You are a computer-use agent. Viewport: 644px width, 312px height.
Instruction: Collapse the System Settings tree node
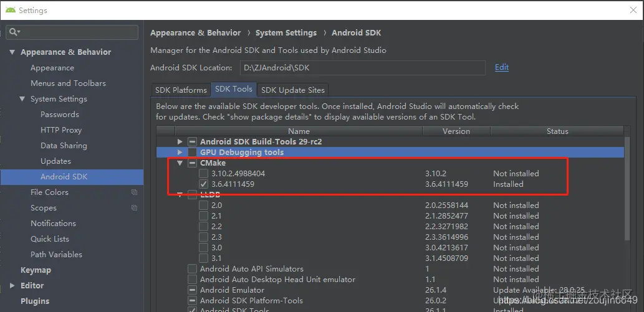point(22,99)
